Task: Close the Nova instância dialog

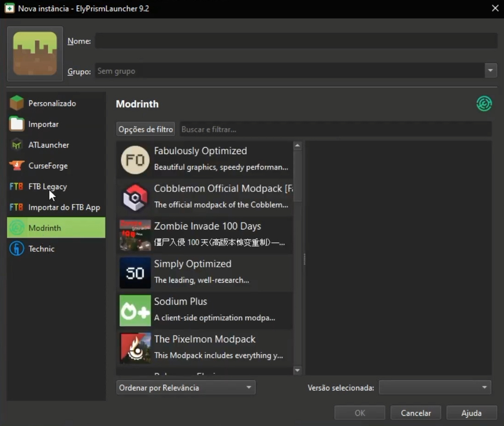Action: (x=495, y=8)
